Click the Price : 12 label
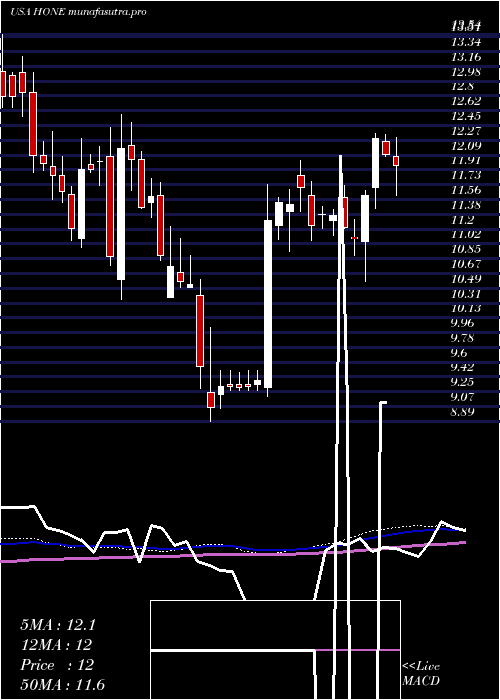This screenshot has width=500, height=700. [x=57, y=665]
